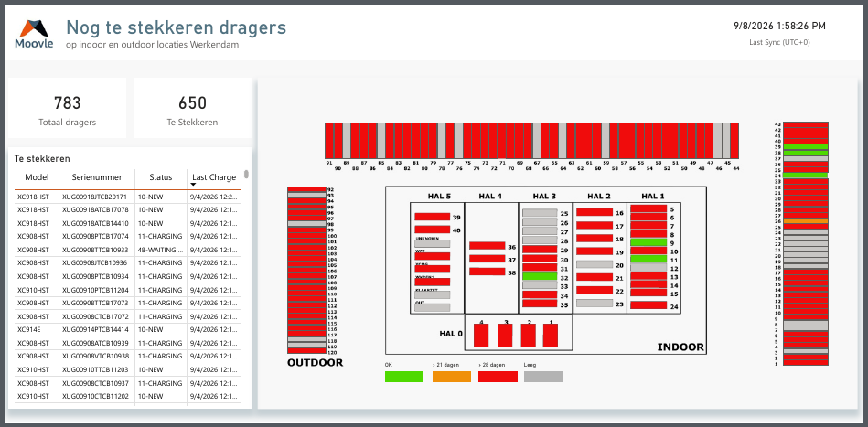Select red block 36 in HAL 4
The image size is (868, 427).
pyautogui.click(x=488, y=246)
